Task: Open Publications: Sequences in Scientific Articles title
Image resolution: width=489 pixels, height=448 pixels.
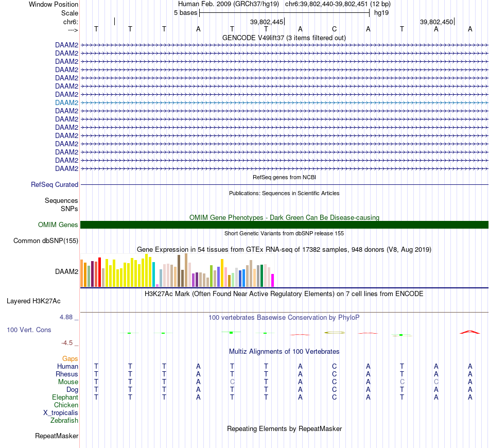Action: coord(284,193)
